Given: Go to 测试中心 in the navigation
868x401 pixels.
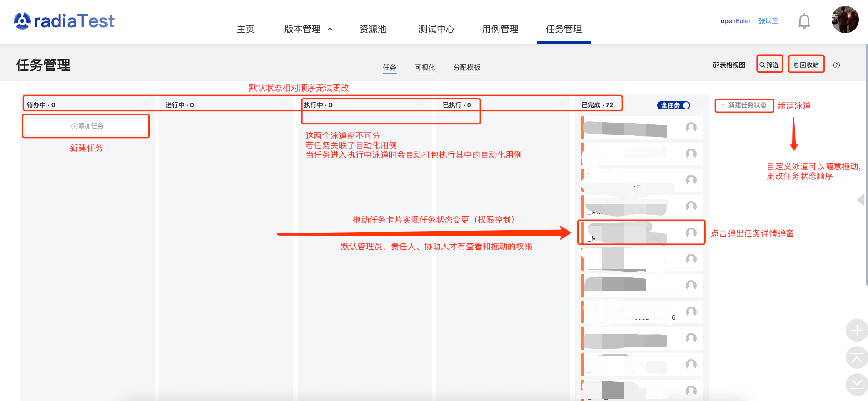Looking at the screenshot, I should click(436, 29).
